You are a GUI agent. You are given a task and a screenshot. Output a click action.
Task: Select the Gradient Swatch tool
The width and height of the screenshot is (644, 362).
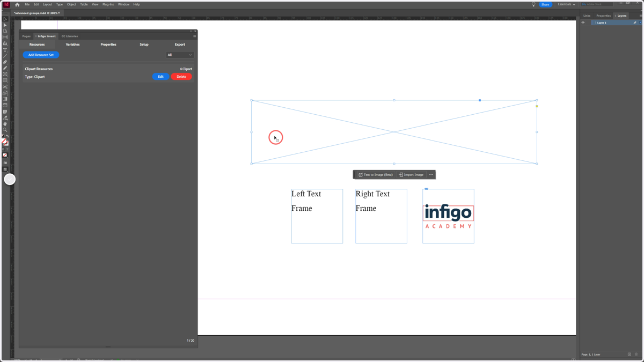click(5, 99)
